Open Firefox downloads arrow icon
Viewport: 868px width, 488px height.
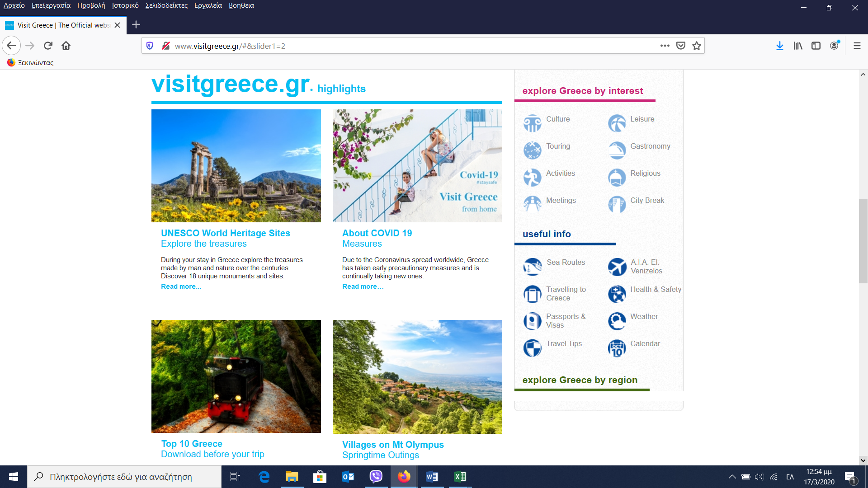point(779,46)
